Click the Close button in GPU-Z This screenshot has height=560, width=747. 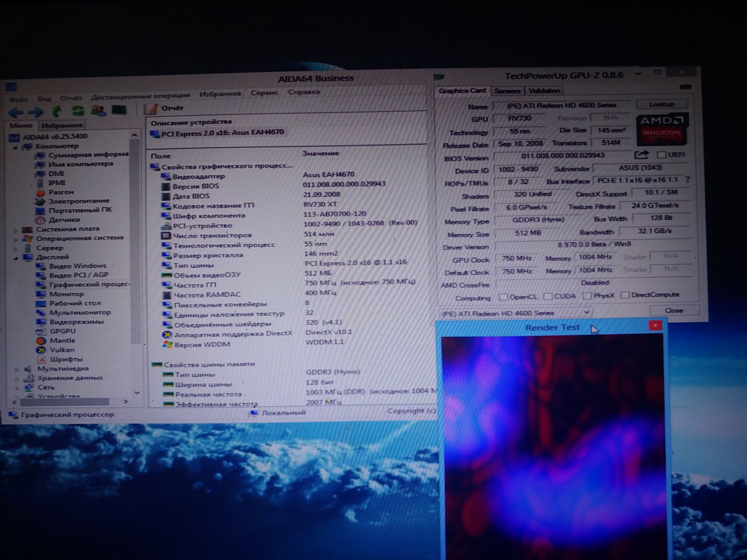674,310
